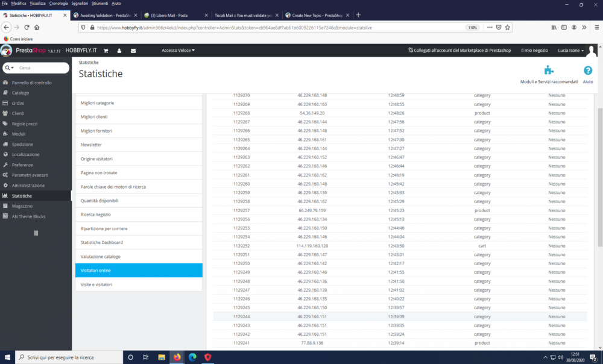
Task: Open notification center in system tray
Action: click(x=593, y=357)
